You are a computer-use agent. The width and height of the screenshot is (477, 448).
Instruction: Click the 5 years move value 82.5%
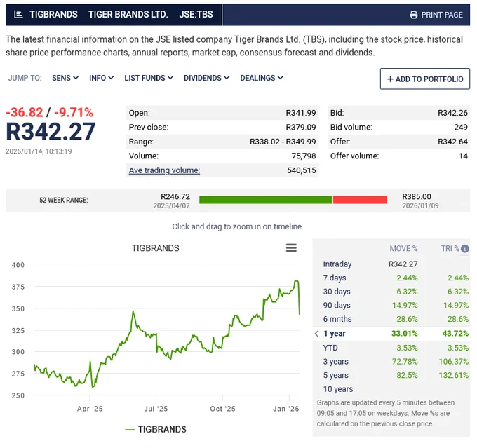[407, 375]
